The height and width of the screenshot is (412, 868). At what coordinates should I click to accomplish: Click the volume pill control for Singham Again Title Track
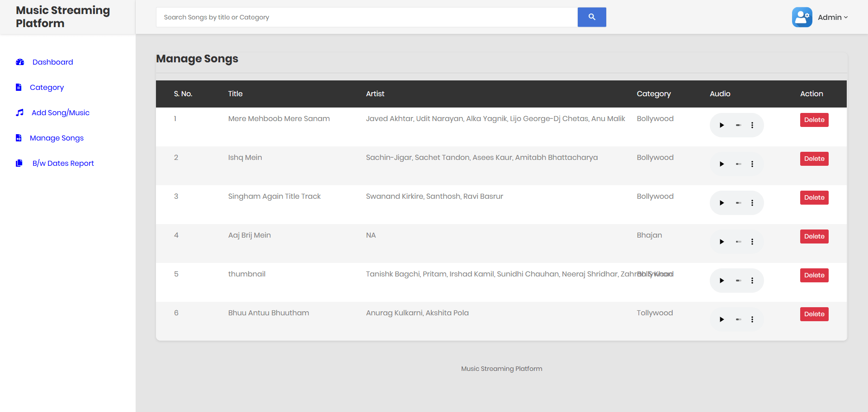click(x=738, y=203)
